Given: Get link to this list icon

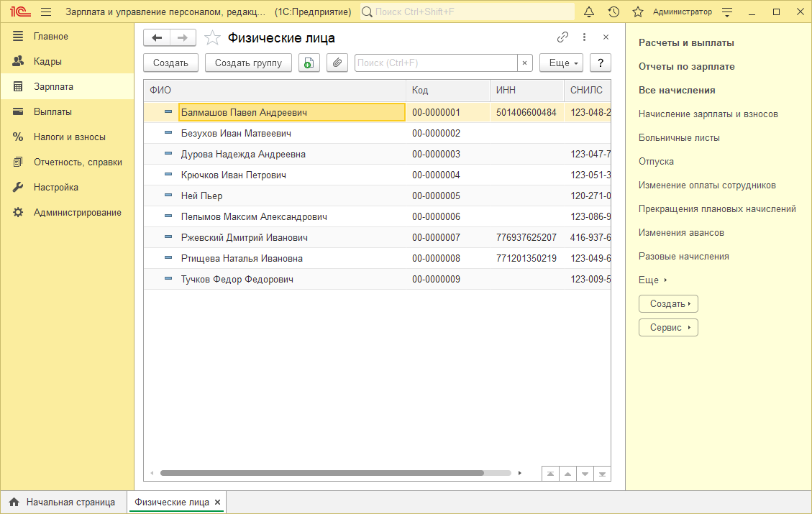Looking at the screenshot, I should tap(562, 37).
